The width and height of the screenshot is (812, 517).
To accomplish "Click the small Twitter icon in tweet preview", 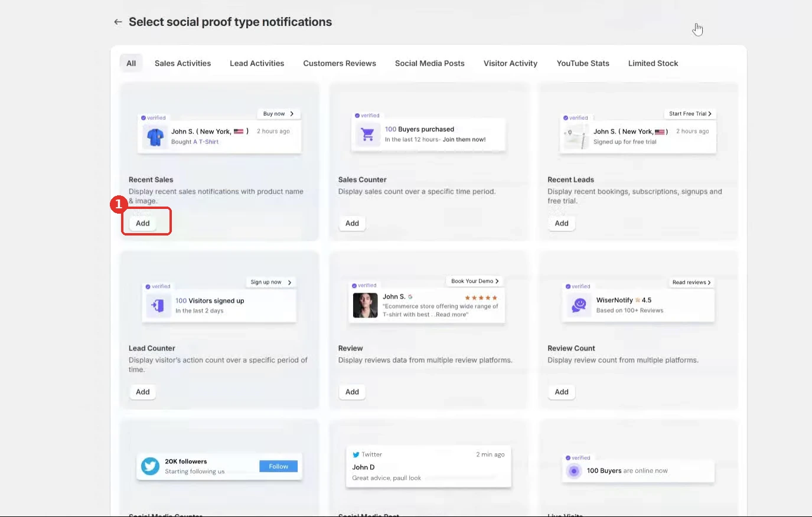I will coord(356,454).
